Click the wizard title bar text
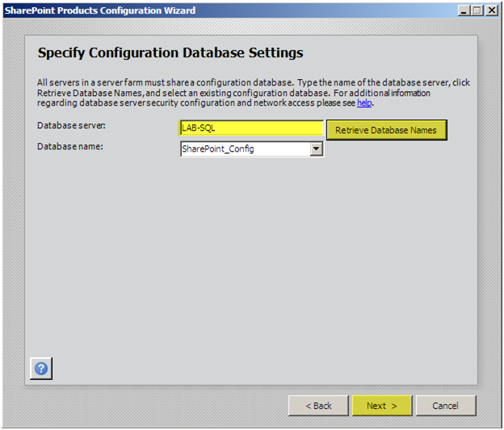This screenshot has height=430, width=504. click(100, 10)
